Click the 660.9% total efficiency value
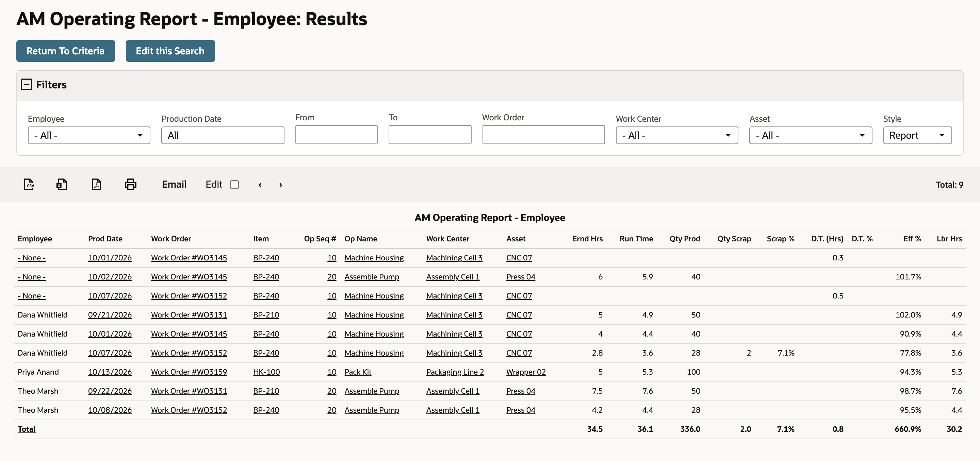980x461 pixels. pyautogui.click(x=908, y=429)
